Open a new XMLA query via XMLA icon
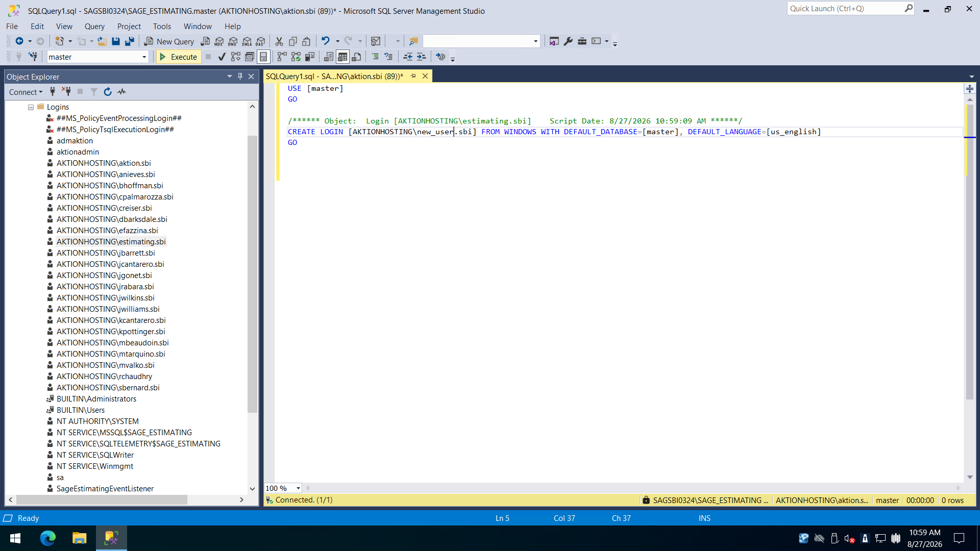The height and width of the screenshot is (551, 980). (247, 41)
